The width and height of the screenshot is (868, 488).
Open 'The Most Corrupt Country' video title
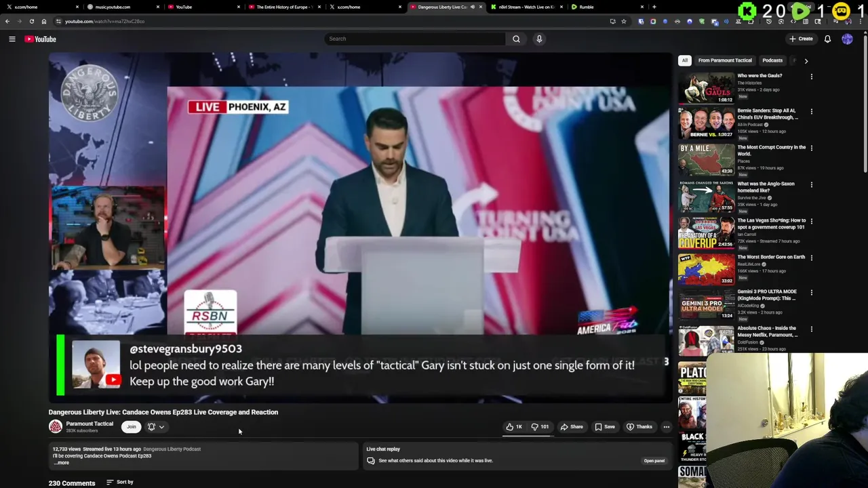771,150
